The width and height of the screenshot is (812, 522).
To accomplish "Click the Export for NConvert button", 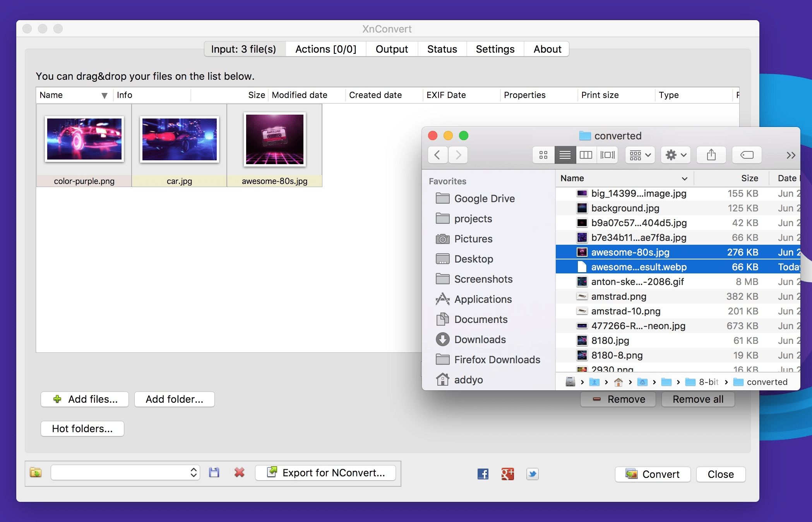I will coord(325,473).
